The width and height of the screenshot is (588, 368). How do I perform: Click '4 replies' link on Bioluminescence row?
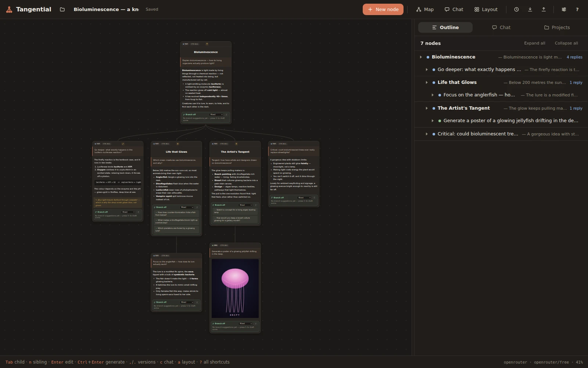coord(574,57)
